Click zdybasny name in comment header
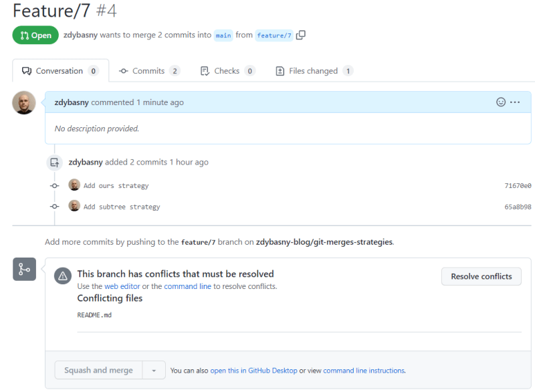Screen dimensions: 535x392 72,102
